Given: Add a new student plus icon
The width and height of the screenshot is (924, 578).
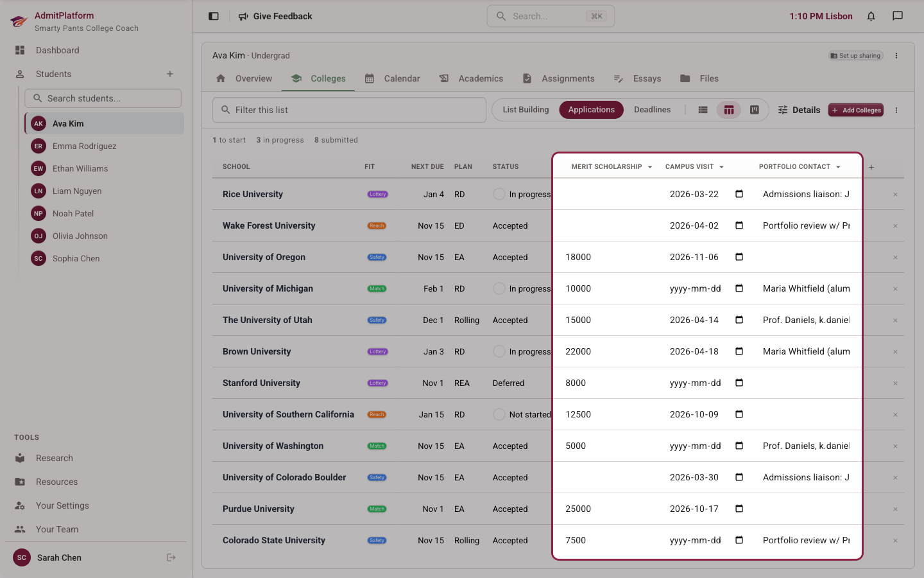Looking at the screenshot, I should [170, 74].
